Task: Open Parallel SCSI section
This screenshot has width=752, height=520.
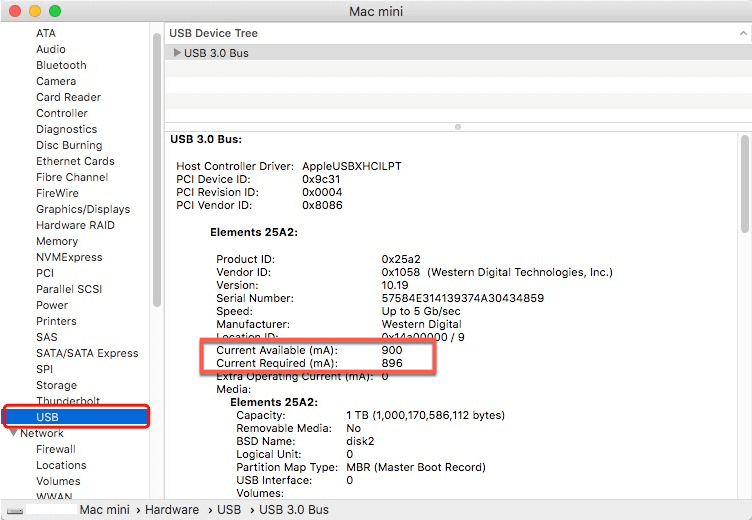Action: tap(69, 289)
